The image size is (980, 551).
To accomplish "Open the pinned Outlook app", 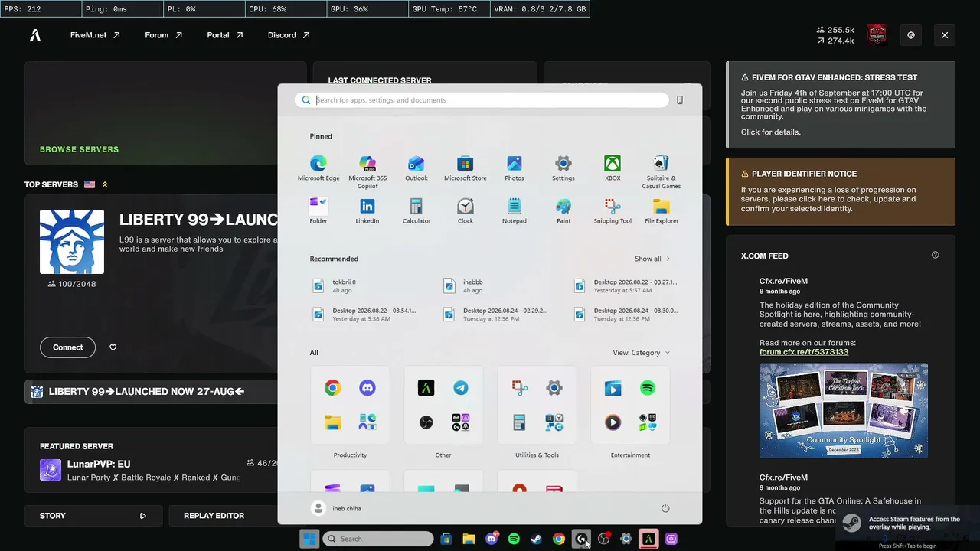I will coord(416,168).
